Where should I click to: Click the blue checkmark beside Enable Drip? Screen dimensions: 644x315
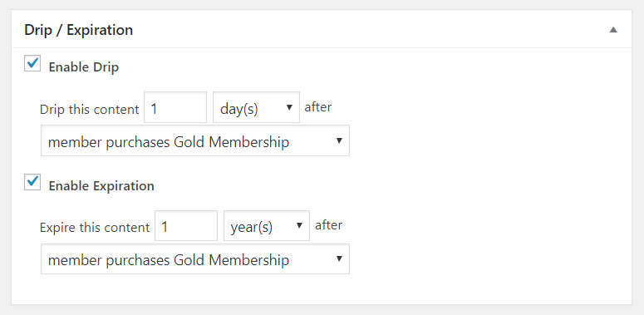33,63
